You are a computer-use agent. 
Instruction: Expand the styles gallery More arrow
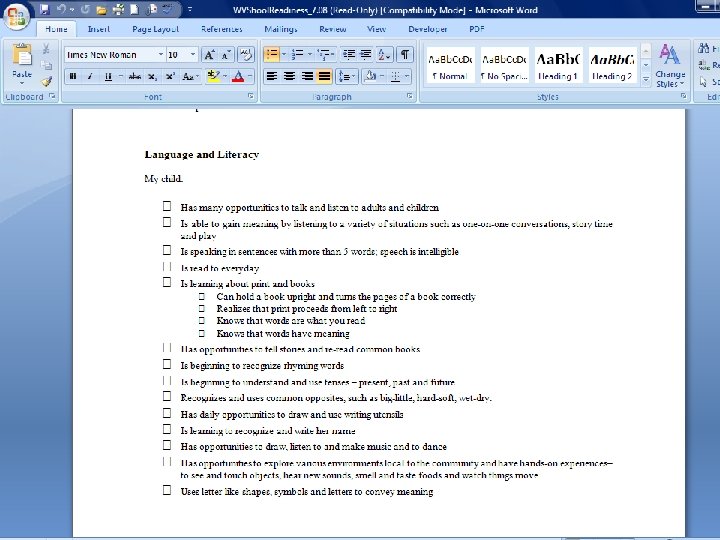pos(646,79)
